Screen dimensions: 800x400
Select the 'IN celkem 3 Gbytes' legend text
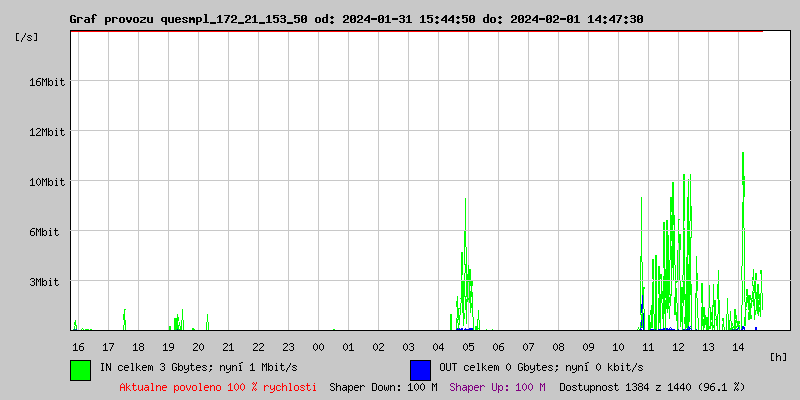199,367
